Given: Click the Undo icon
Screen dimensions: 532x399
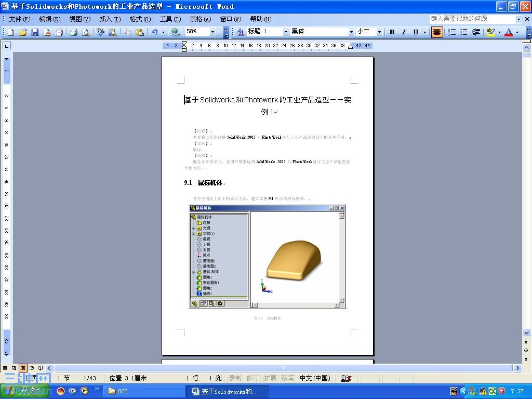Looking at the screenshot, I should [x=154, y=32].
